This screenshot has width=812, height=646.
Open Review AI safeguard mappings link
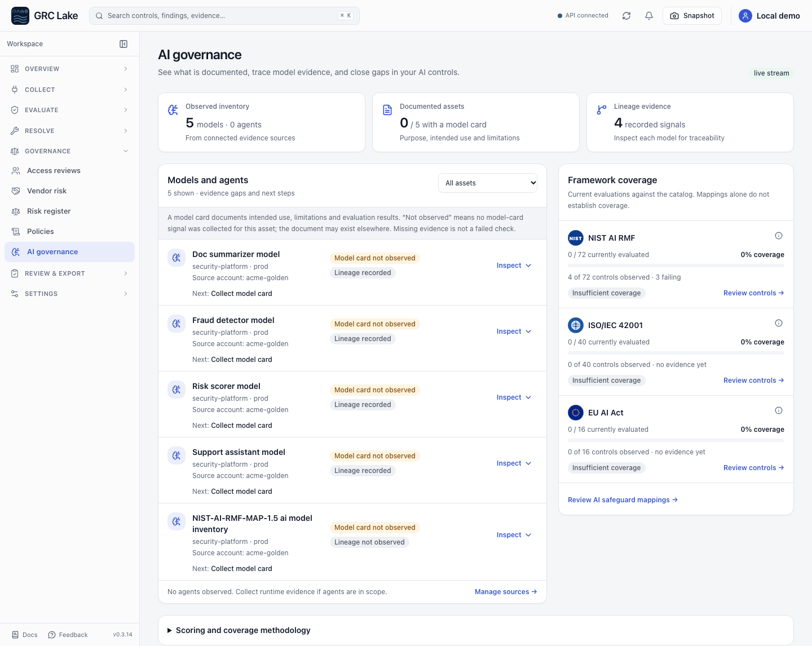tap(623, 500)
